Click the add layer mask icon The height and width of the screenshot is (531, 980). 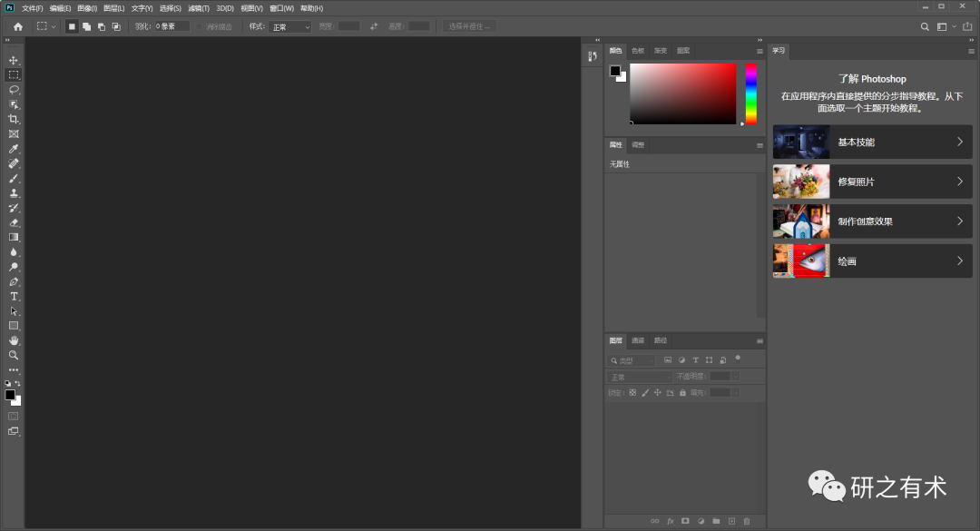[x=686, y=521]
